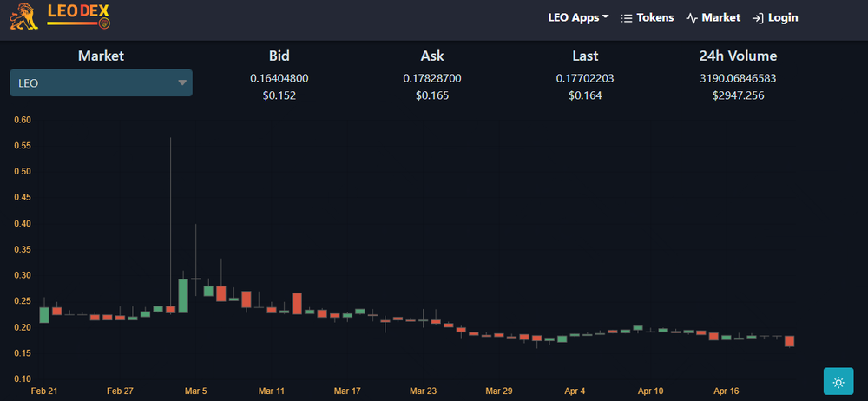Select the Bid dollar value $0.152
Image resolution: width=868 pixels, height=401 pixels.
point(279,95)
